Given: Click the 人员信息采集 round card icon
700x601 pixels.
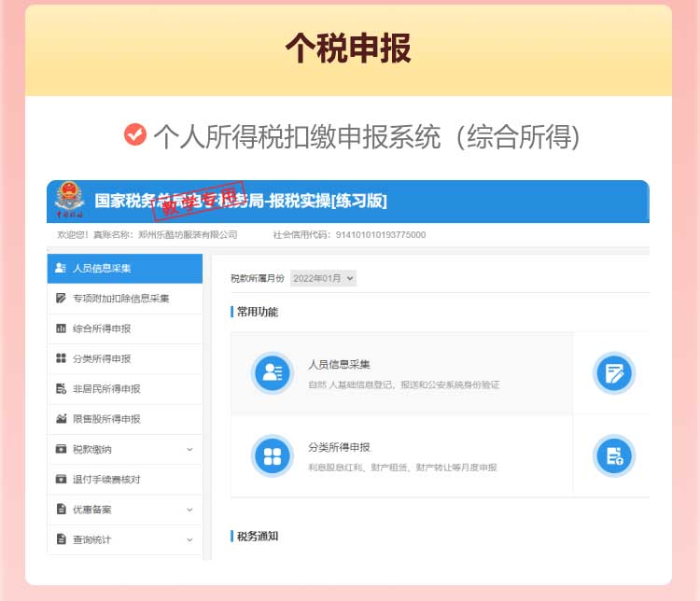Looking at the screenshot, I should point(273,373).
